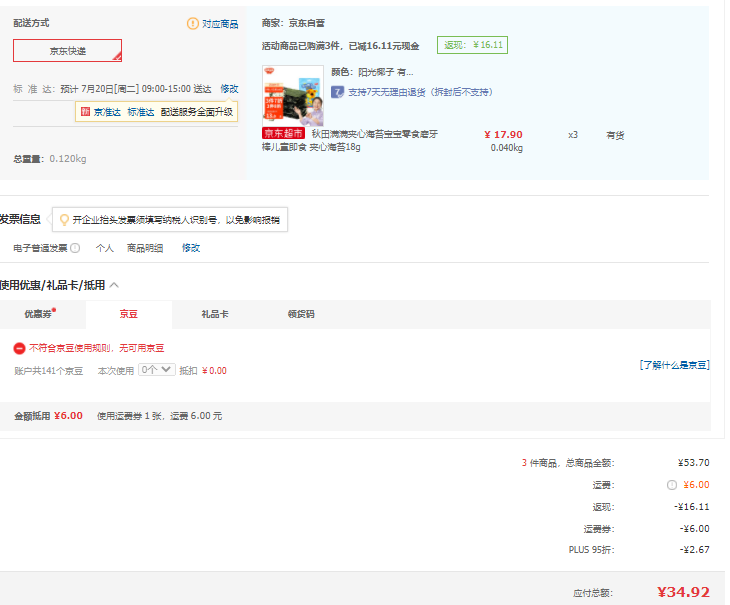Click the red no-entry icon for 京豆 rules
Screen dimensions: 730x605
[x=20, y=348]
